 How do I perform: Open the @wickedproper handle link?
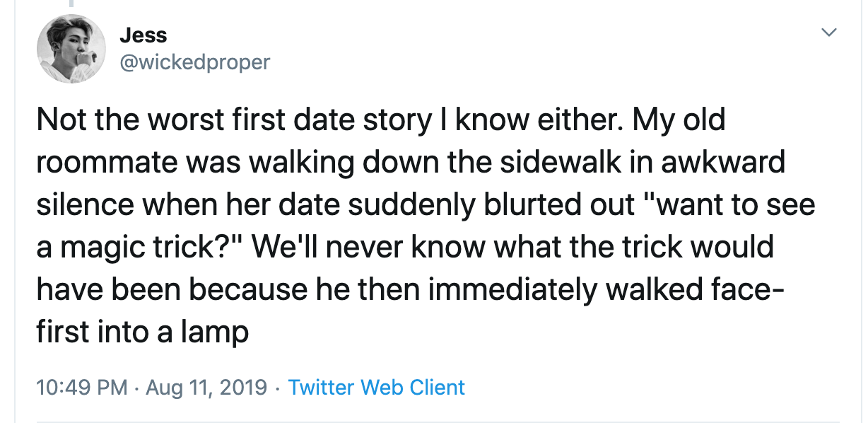tap(195, 62)
